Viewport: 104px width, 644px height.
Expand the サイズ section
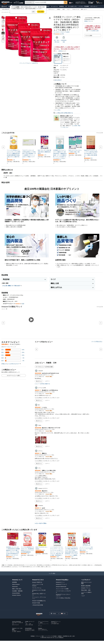(72, 279)
